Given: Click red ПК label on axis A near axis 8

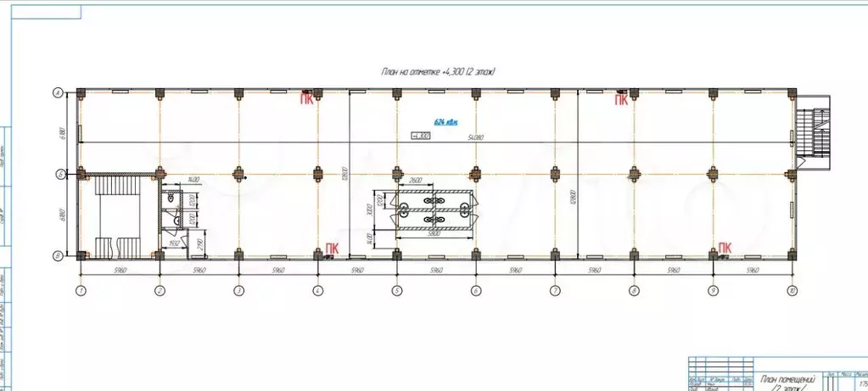Looking at the screenshot, I should point(622,100).
